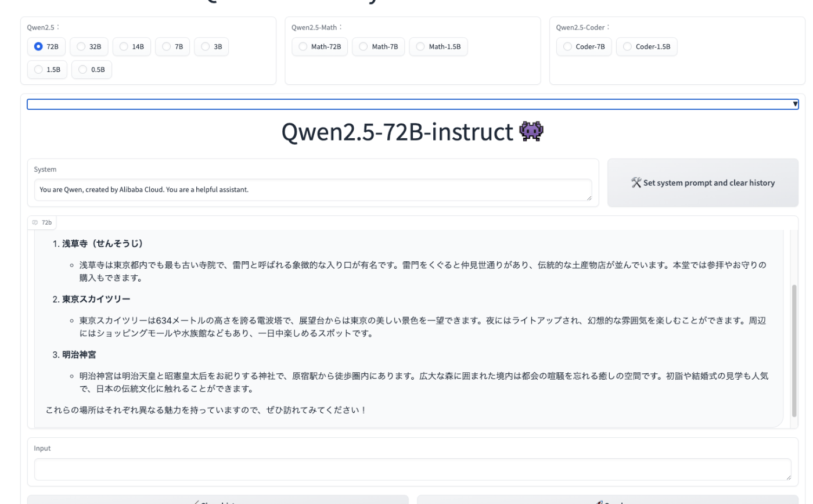
Task: Click the Qwen2.5-Math group label
Action: pos(316,27)
